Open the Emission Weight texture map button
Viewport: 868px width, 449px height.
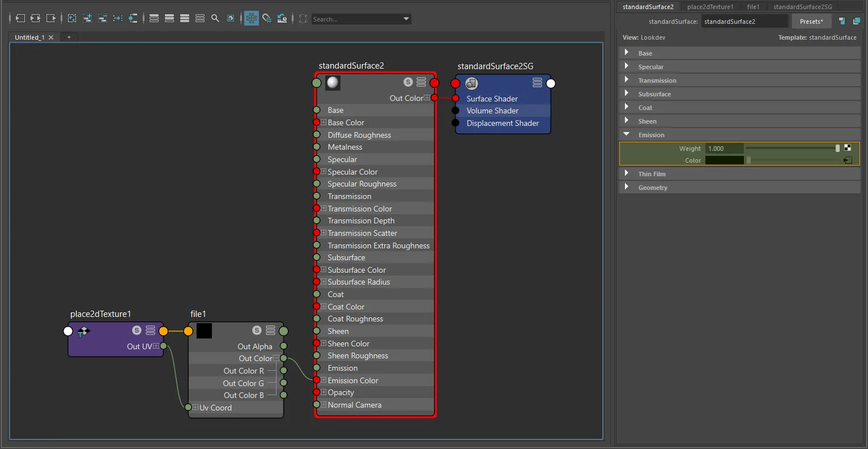(x=848, y=148)
